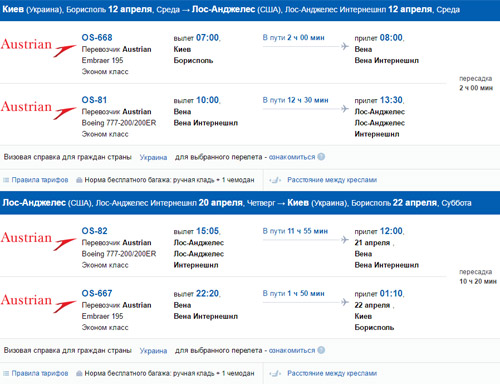Click the airplane icon on OS-82 route line
Image resolution: width=500 pixels, height=384 pixels.
click(345, 239)
